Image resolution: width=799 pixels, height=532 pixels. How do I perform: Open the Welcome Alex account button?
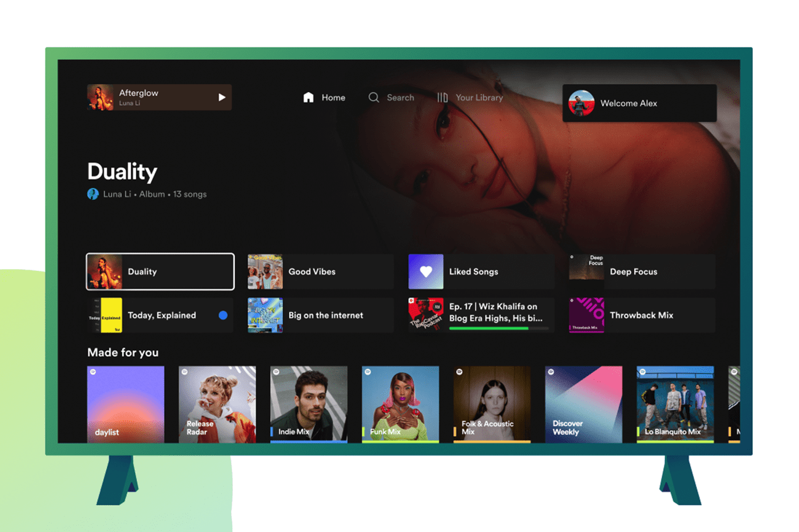pos(639,103)
